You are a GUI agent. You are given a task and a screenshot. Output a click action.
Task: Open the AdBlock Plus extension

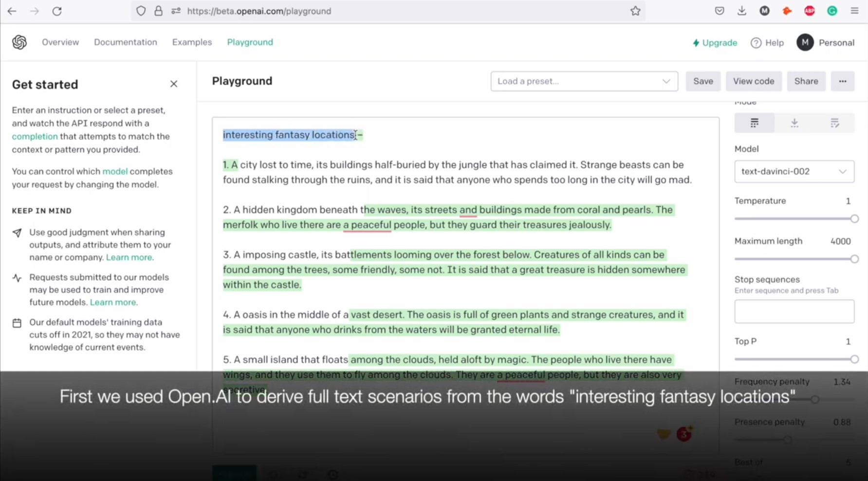coord(810,11)
